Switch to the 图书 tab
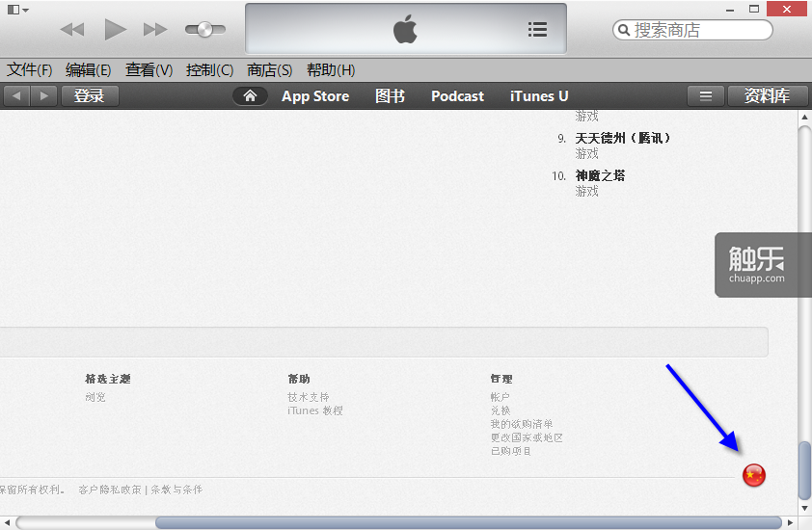Viewport: 812px width, 530px height. [390, 95]
